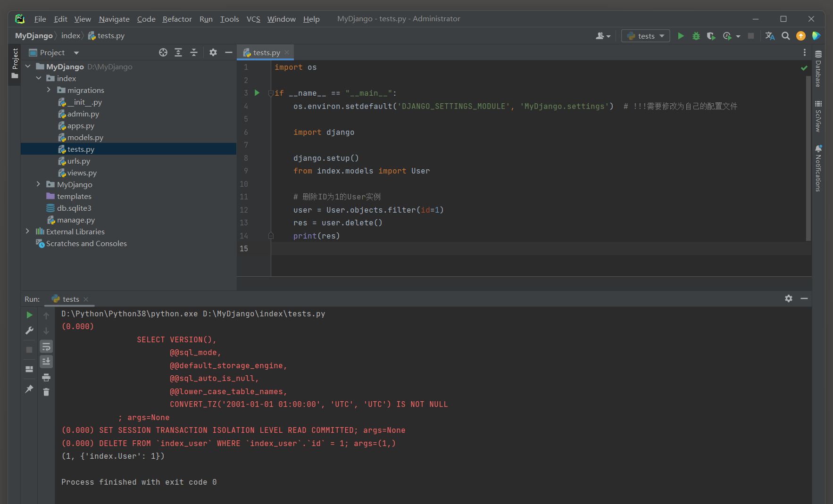Image resolution: width=833 pixels, height=504 pixels.
Task: Toggle soft-wrap in the Run console
Action: [x=46, y=347]
